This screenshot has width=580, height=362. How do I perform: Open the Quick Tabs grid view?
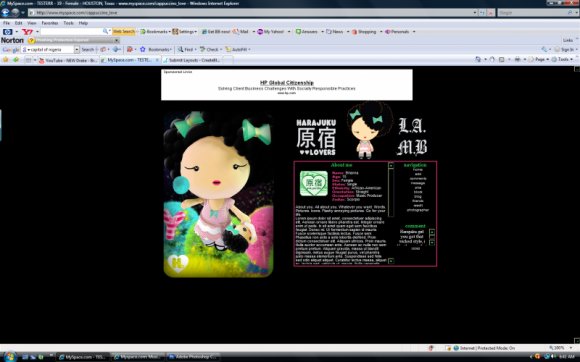tap(28, 60)
